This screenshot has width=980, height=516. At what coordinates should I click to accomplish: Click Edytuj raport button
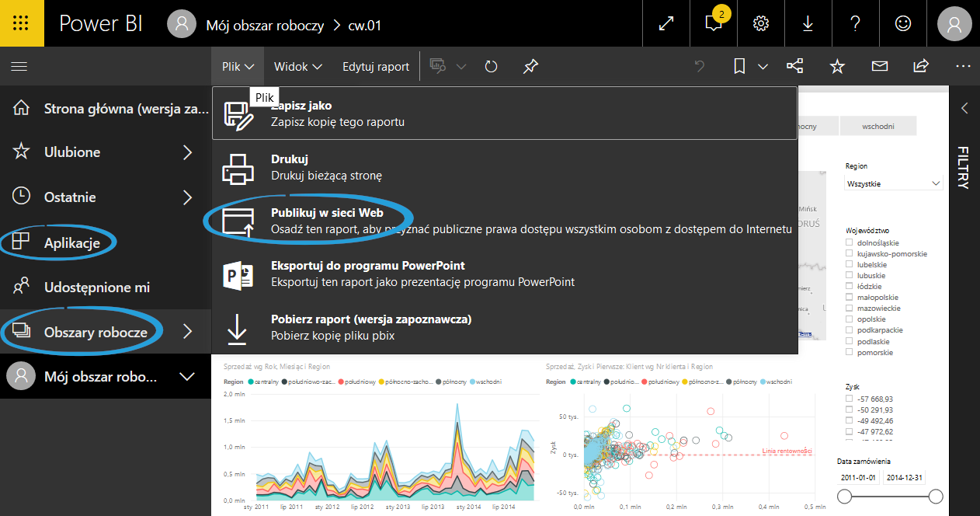(376, 67)
